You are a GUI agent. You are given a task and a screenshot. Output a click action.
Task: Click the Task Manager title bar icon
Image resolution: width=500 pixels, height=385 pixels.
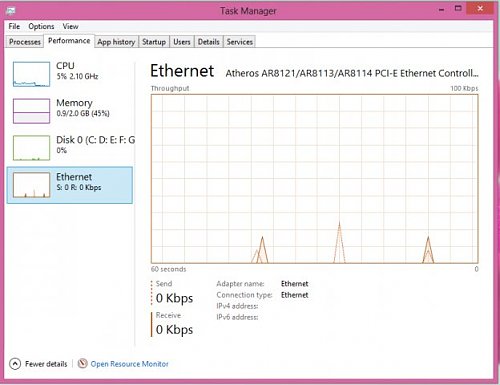[x=11, y=11]
